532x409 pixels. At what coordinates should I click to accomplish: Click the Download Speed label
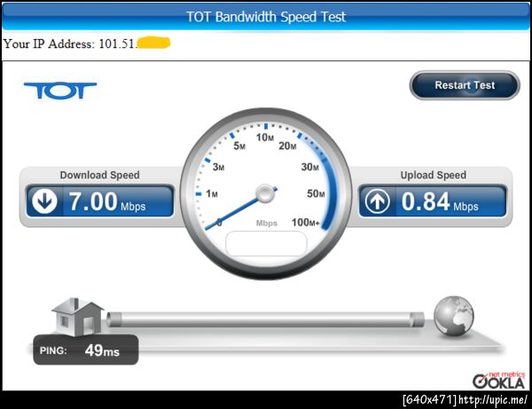(99, 175)
